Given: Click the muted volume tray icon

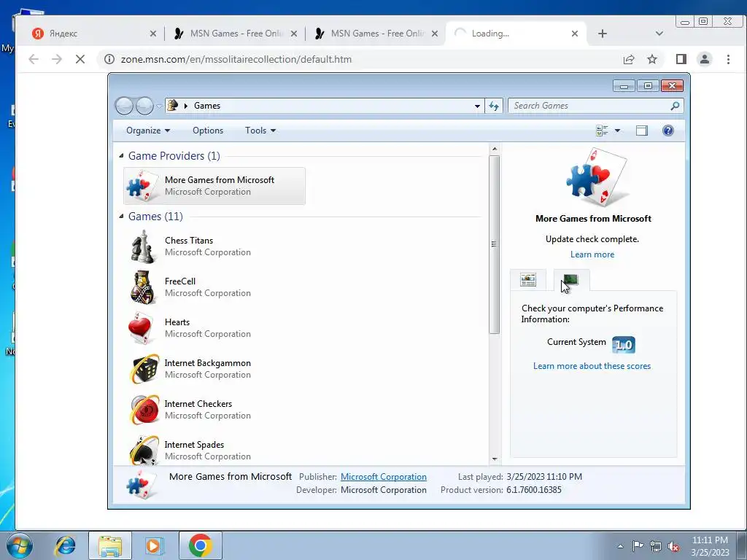Looking at the screenshot, I should 673,546.
